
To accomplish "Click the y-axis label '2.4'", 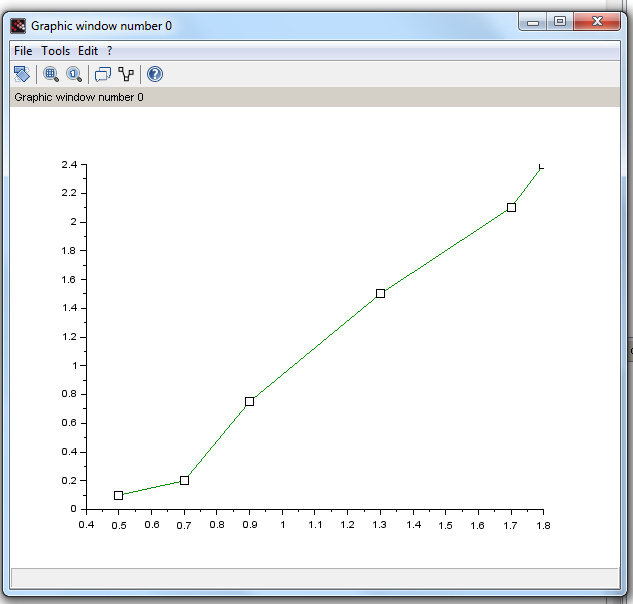I will point(69,164).
